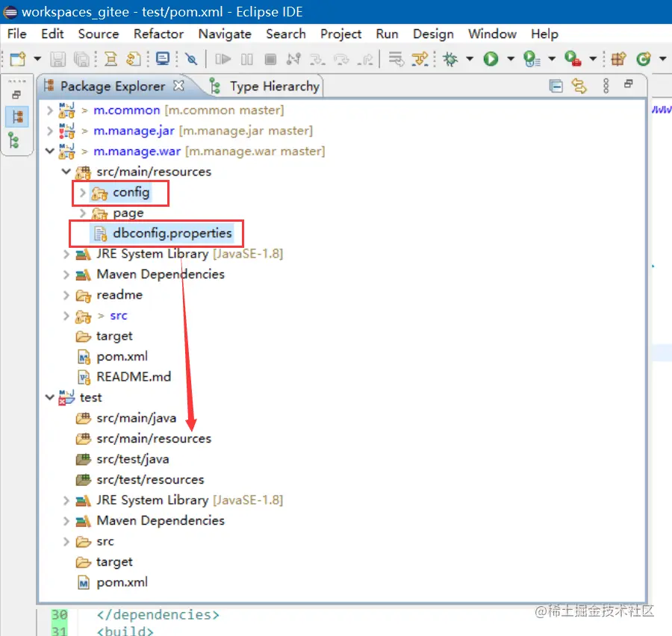Expand the m.common project
672x636 pixels.
pyautogui.click(x=50, y=110)
